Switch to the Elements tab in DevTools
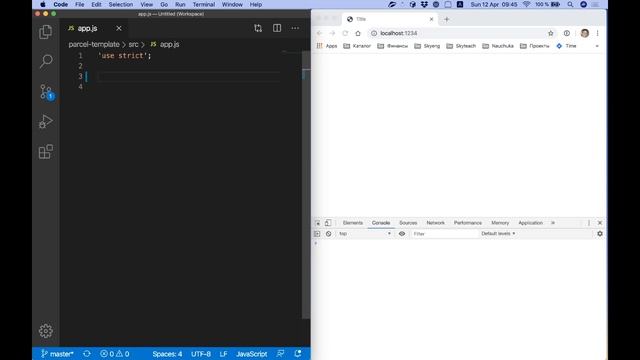This screenshot has width=640, height=360. click(353, 223)
